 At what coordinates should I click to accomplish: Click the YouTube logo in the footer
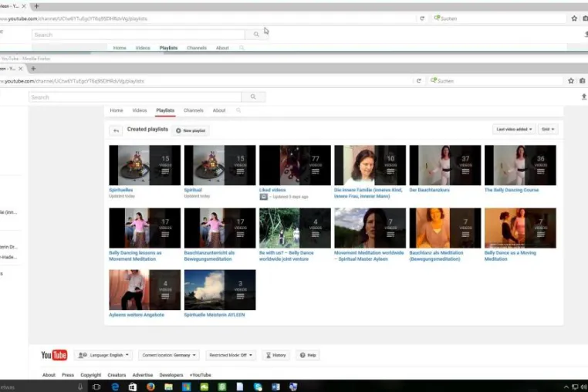pyautogui.click(x=54, y=355)
